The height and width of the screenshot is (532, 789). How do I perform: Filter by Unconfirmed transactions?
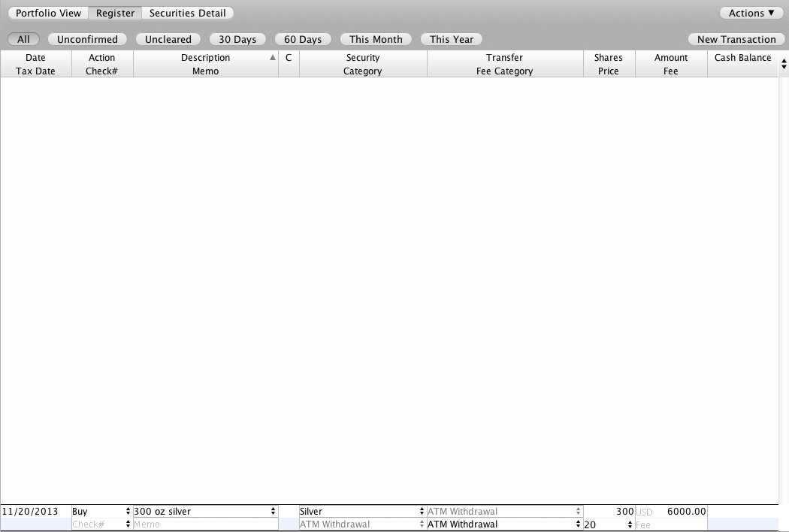[87, 39]
